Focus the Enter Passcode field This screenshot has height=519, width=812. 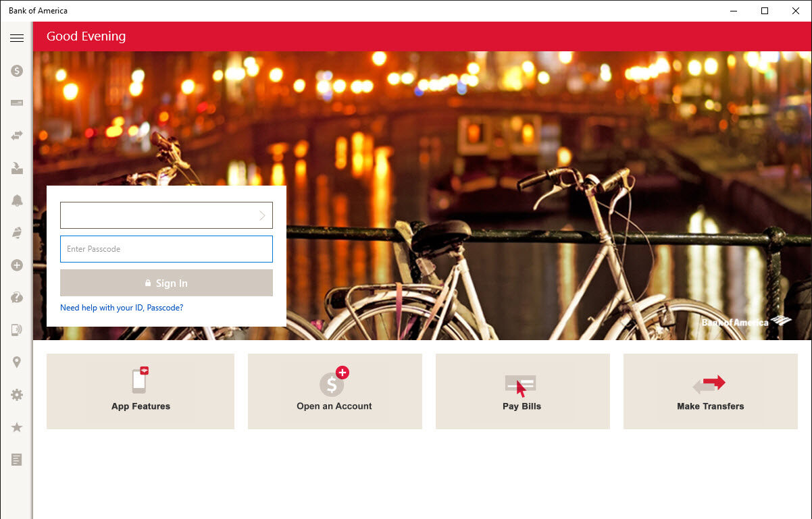(x=166, y=249)
